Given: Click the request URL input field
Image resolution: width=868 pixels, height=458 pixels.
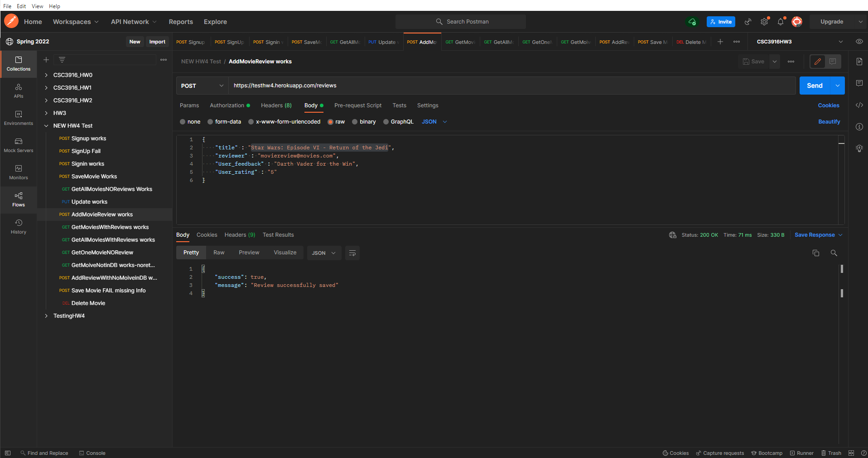Looking at the screenshot, I should tap(408, 86).
